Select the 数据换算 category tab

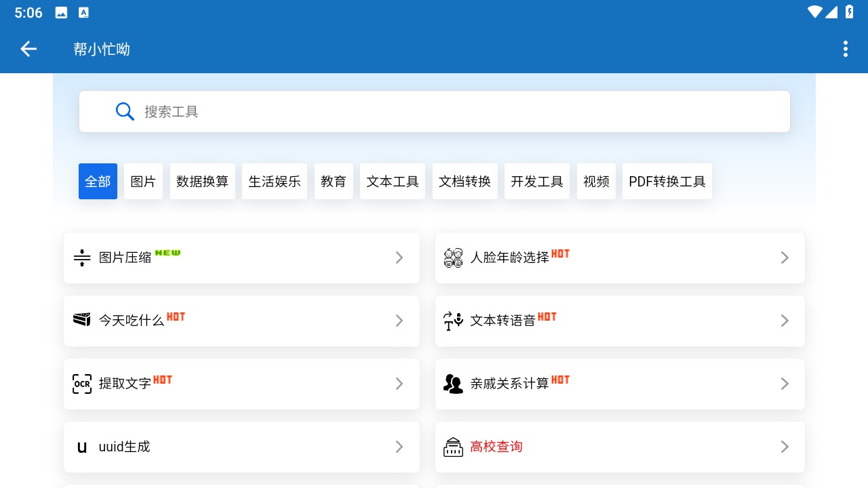pos(202,181)
